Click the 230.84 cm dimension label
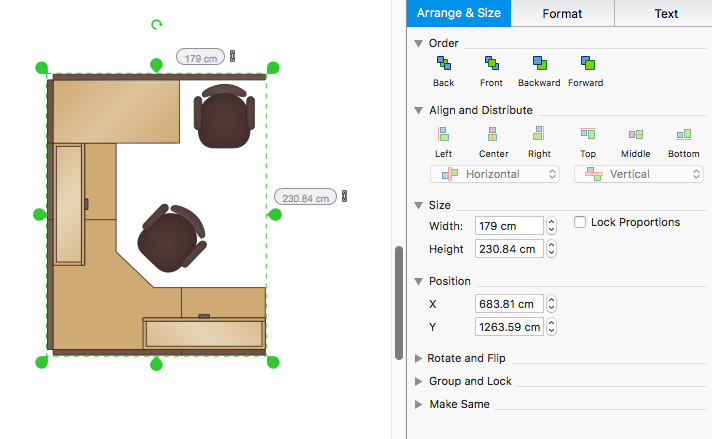Image resolution: width=712 pixels, height=439 pixels. point(305,197)
